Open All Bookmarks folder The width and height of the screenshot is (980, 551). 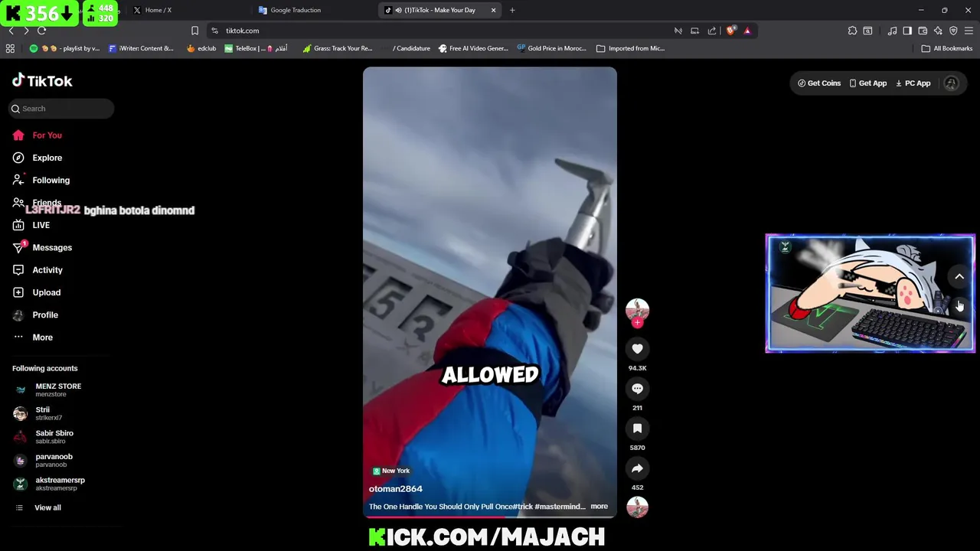pyautogui.click(x=947, y=48)
